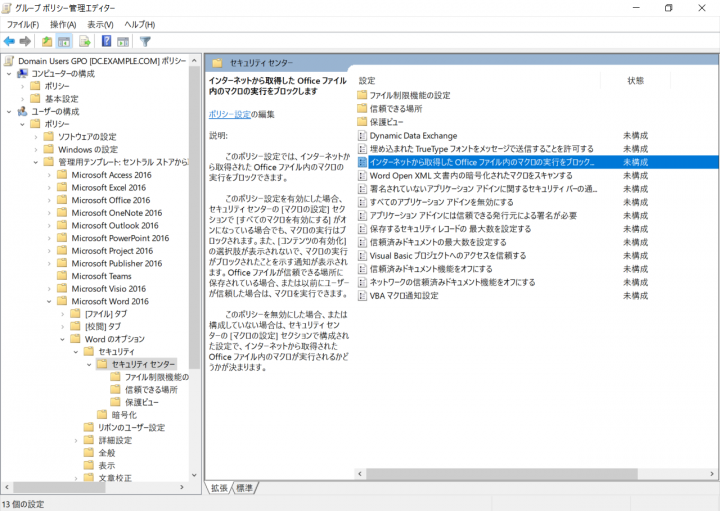Collapse the セキュリティ センター tree node
Image resolution: width=720 pixels, height=511 pixels.
tap(89, 365)
